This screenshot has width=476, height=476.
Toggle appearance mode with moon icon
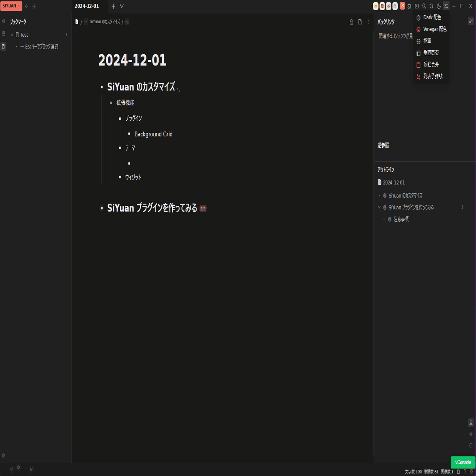[439, 6]
